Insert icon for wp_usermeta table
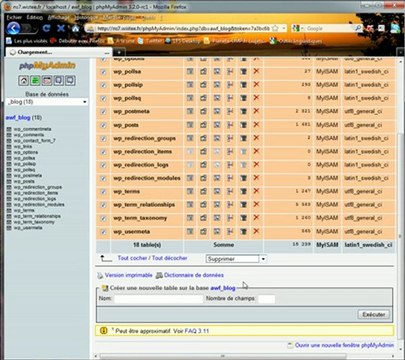Screen dimensions: 405x360 click(230, 231)
